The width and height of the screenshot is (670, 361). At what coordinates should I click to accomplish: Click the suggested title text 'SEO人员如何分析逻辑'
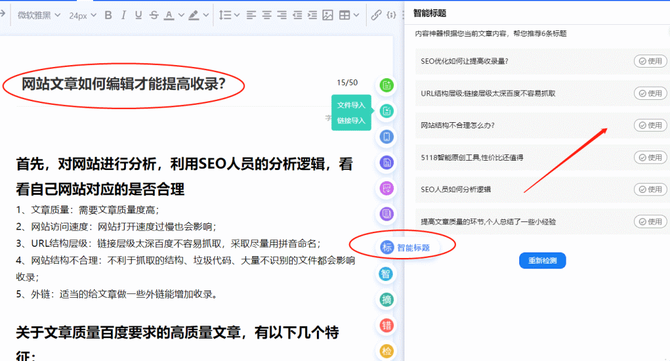click(455, 189)
